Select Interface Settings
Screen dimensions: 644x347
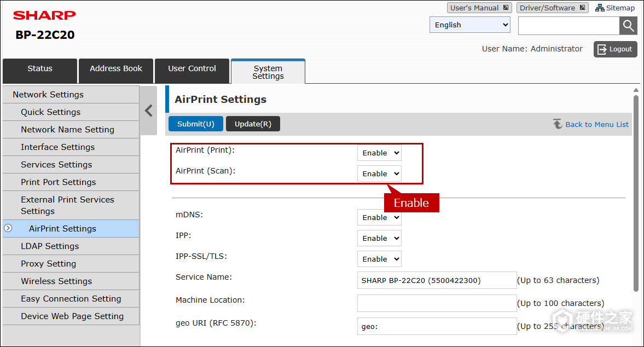pos(71,147)
